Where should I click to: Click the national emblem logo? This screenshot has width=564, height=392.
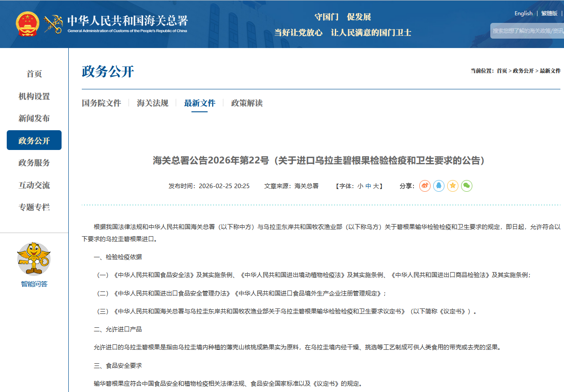(28, 24)
